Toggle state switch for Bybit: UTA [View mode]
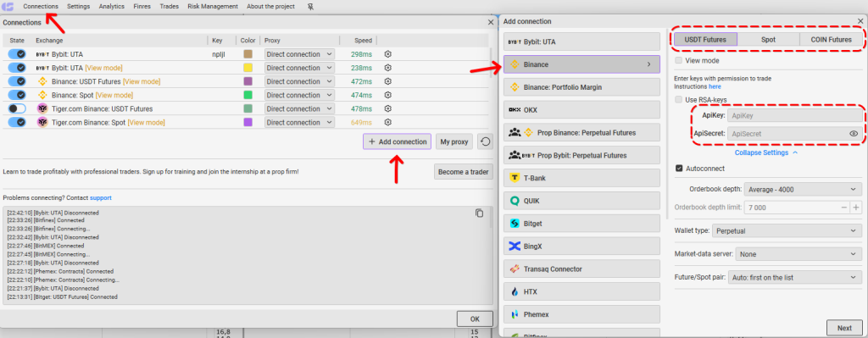This screenshot has width=868, height=338. (17, 68)
